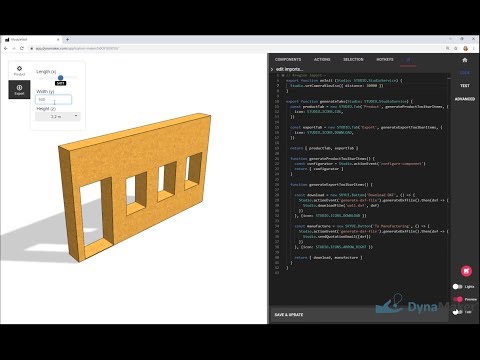The height and width of the screenshot is (360, 480).
Task: Close the current browser tab
Action: [x=58, y=39]
